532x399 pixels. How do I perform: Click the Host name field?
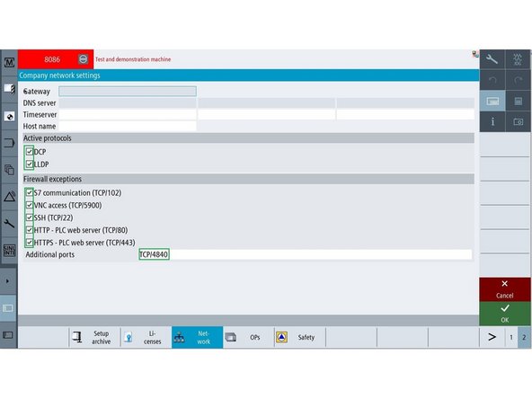point(128,126)
